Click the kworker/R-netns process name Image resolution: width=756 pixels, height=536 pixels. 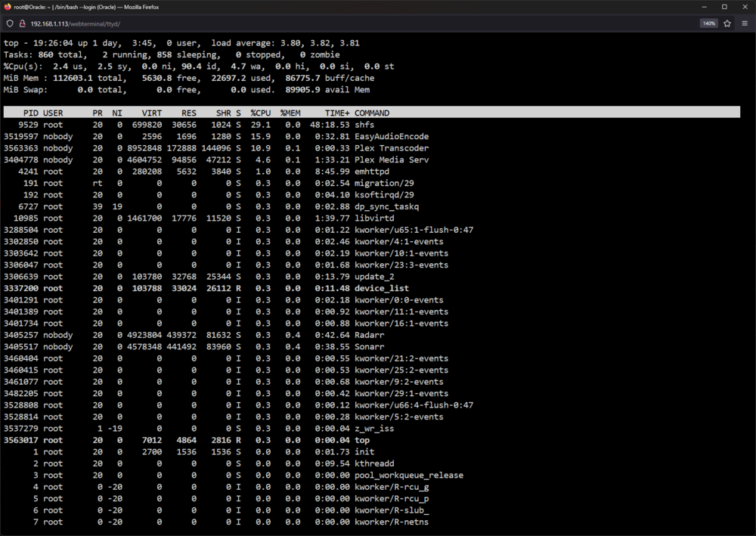coord(392,522)
